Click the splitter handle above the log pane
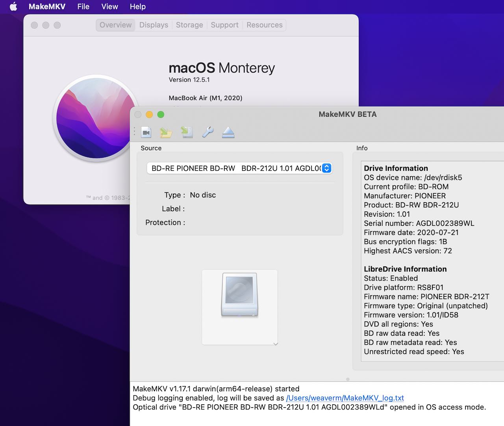This screenshot has width=504, height=426. click(348, 379)
